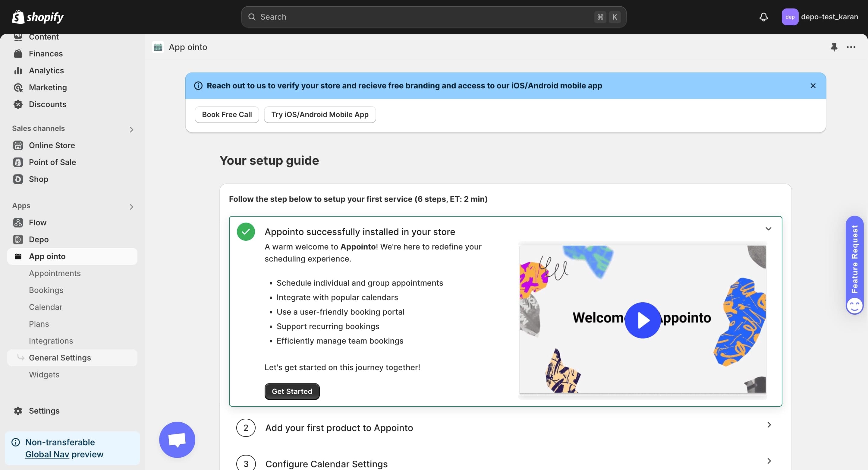868x470 pixels.
Task: Click depo-test_karan store name
Action: [x=829, y=17]
